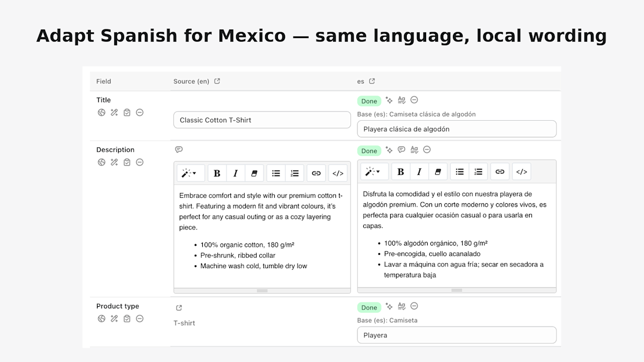Toggle Italic in the source description editor

coord(236,173)
